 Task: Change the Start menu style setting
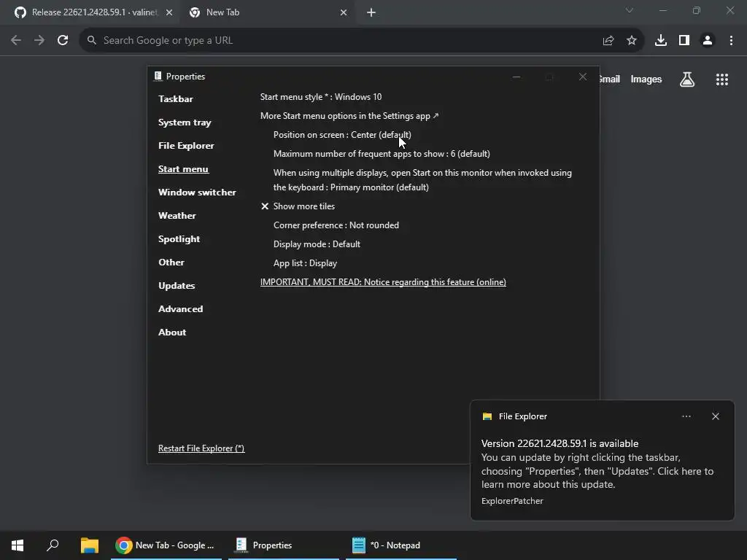pos(321,97)
